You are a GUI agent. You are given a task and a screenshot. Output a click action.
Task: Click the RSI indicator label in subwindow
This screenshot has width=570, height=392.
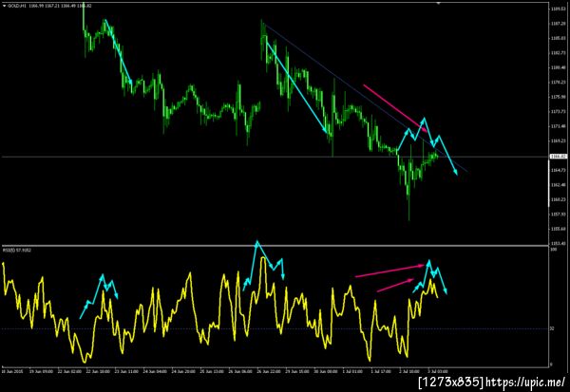click(x=17, y=251)
